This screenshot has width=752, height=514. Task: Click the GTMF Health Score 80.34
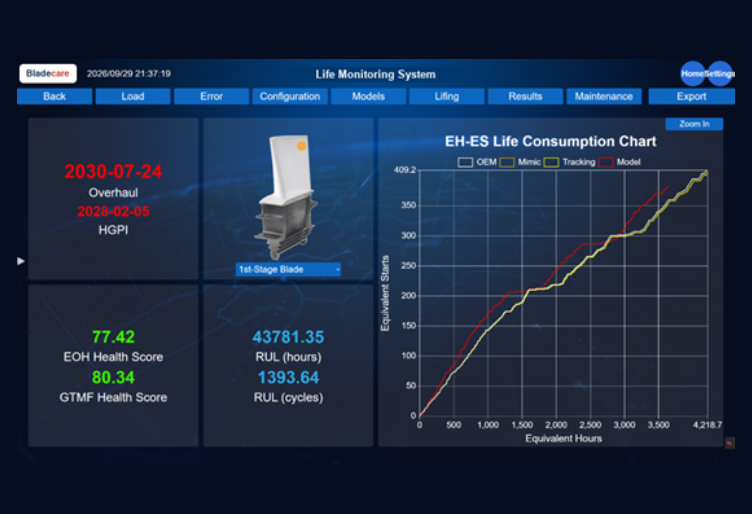(113, 377)
